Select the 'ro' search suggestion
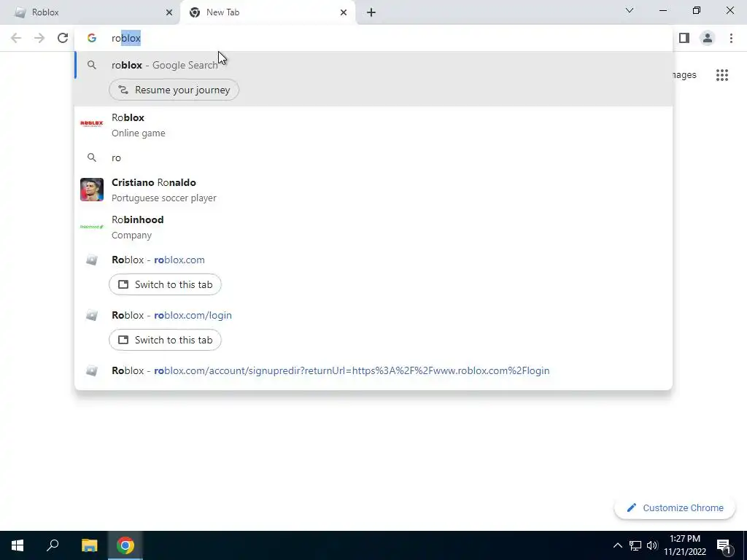The image size is (747, 560). click(x=373, y=157)
